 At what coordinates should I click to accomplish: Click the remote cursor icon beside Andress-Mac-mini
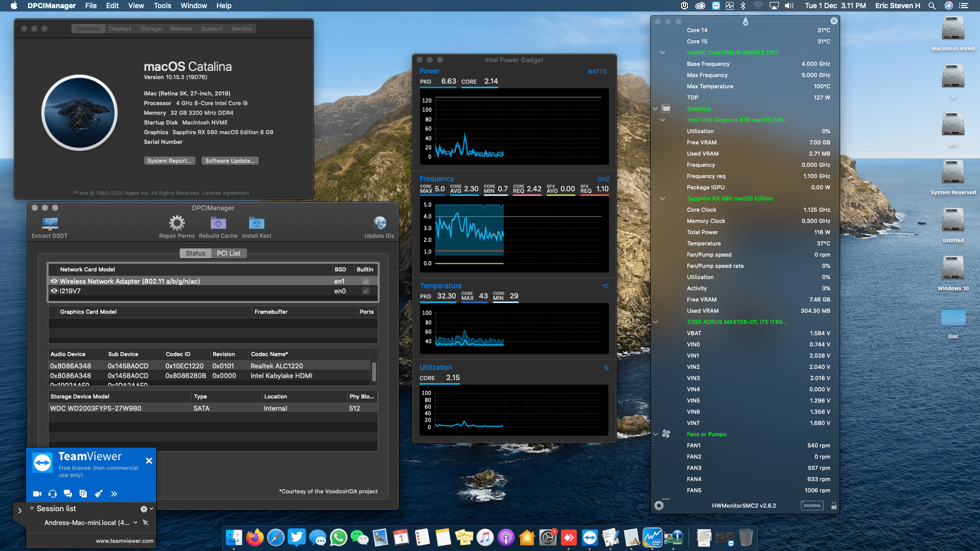click(x=145, y=522)
